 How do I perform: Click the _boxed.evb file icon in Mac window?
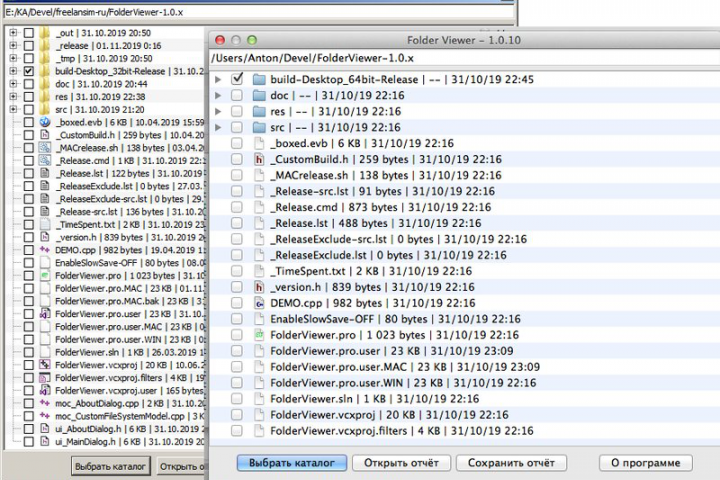coord(259,143)
